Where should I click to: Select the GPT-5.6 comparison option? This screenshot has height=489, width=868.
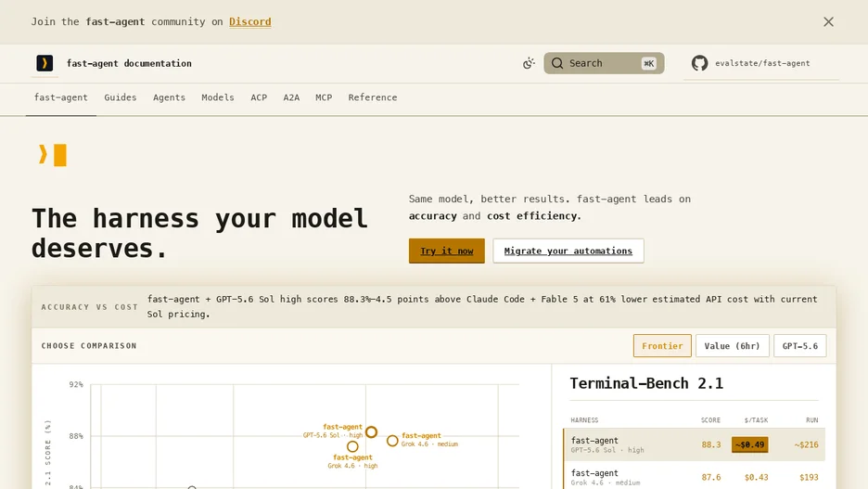(799, 345)
